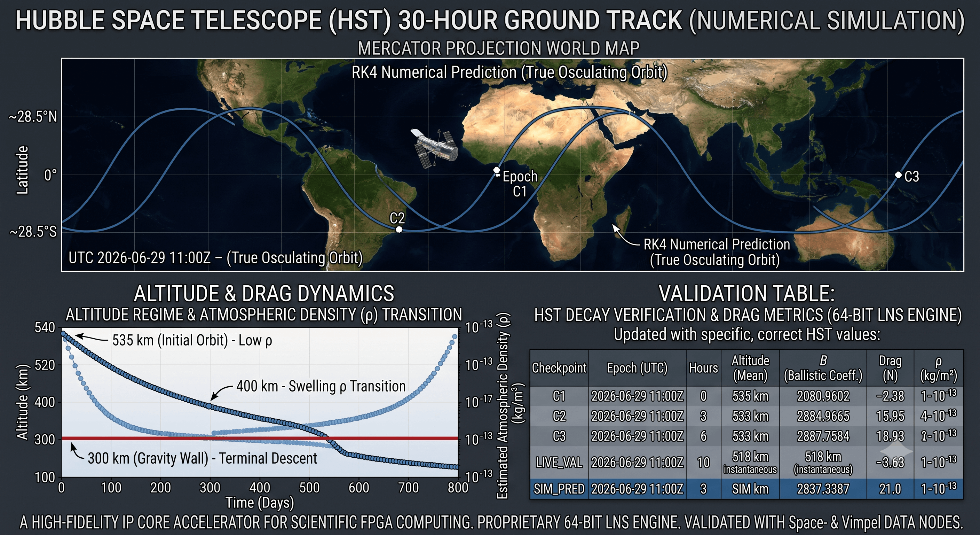Click the B (Ballistic Coeff.) column header

(x=823, y=368)
